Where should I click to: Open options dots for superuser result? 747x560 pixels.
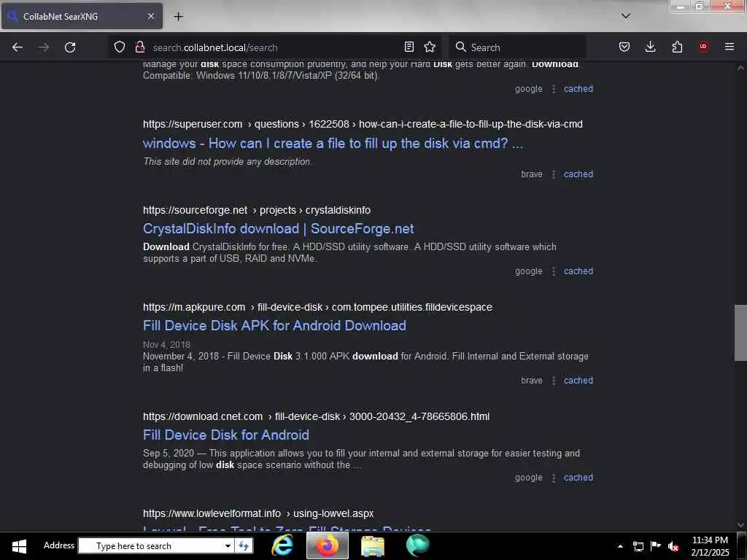pos(554,174)
